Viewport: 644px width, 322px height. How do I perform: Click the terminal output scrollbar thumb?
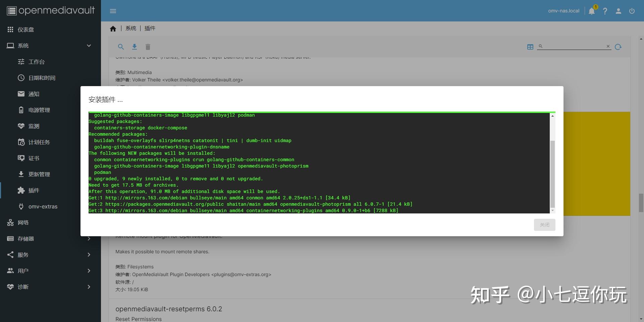pyautogui.click(x=552, y=174)
